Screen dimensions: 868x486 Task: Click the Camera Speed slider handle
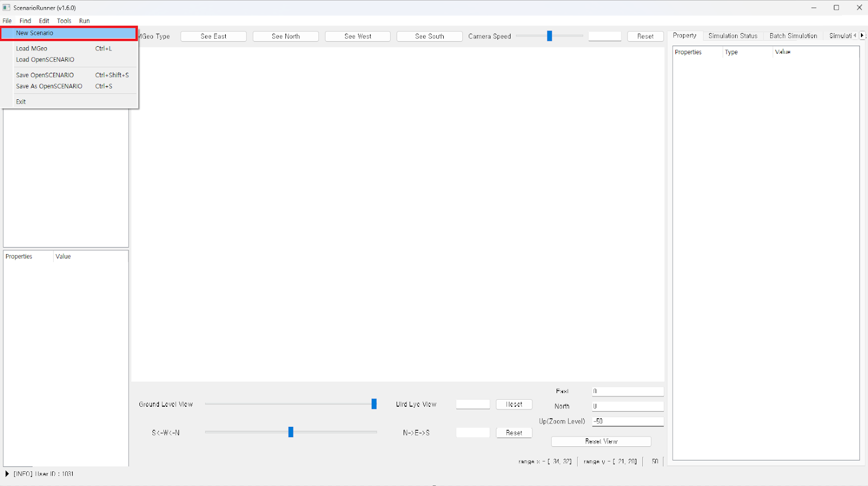pyautogui.click(x=550, y=36)
